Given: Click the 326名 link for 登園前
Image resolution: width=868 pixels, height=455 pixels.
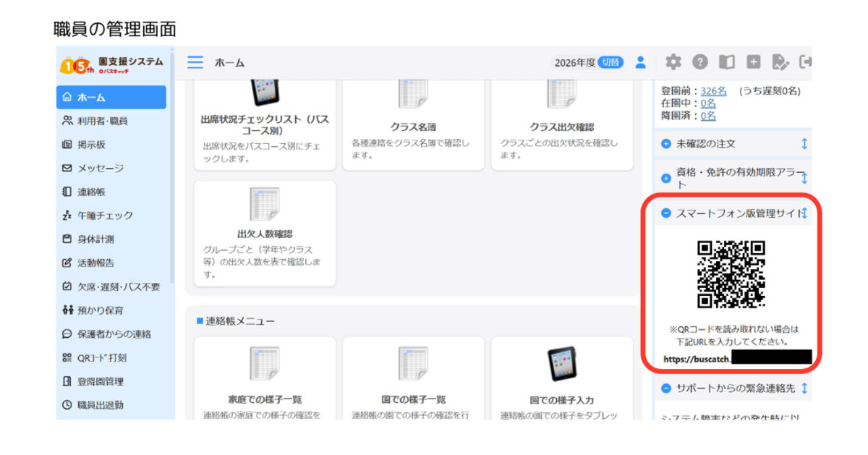Looking at the screenshot, I should tap(713, 90).
